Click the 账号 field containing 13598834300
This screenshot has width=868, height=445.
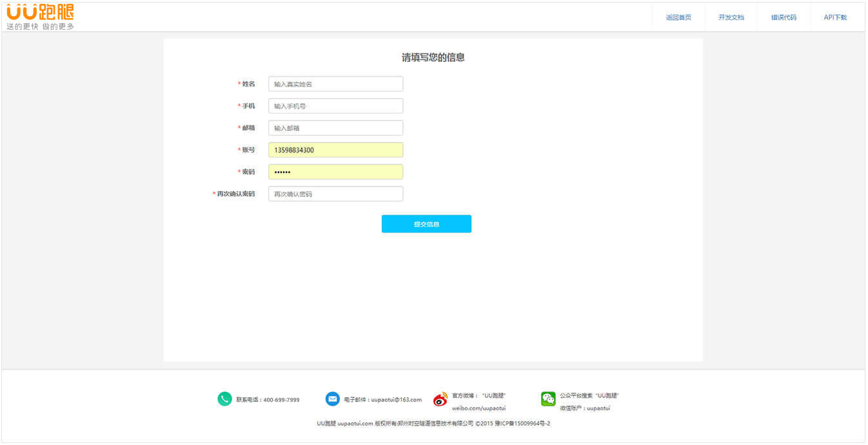pos(335,150)
